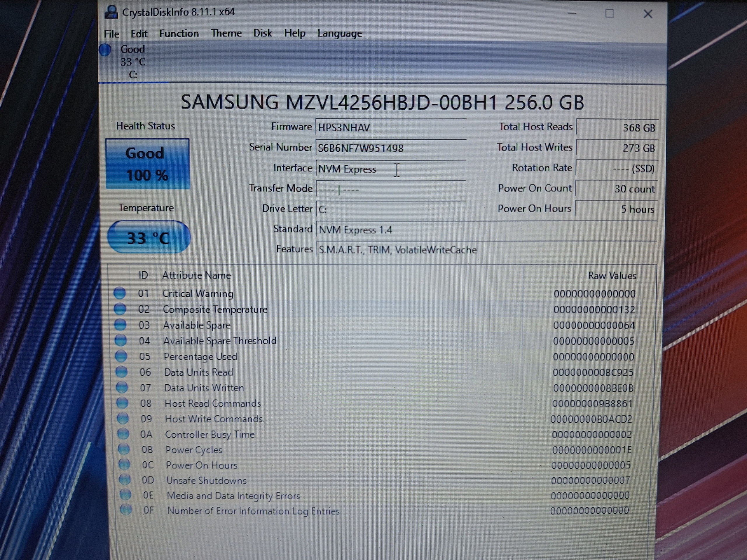Click the Good 100 % health status button
The width and height of the screenshot is (747, 560).
(147, 164)
